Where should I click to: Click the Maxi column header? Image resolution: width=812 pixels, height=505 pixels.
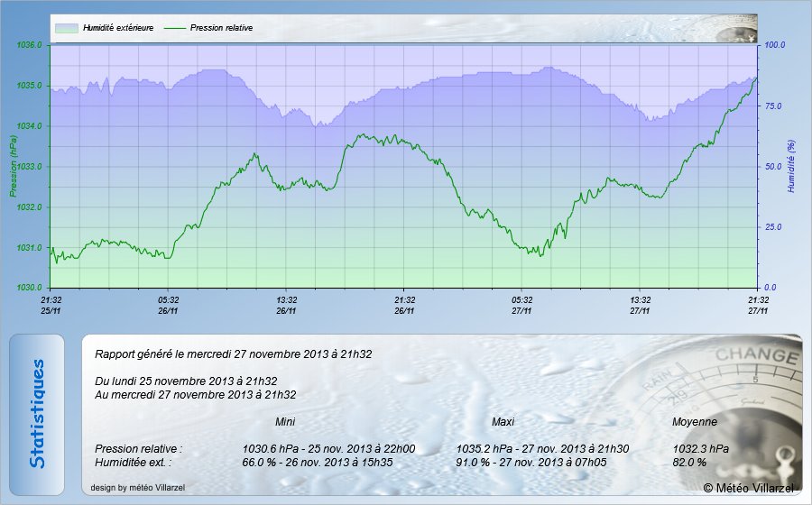pyautogui.click(x=503, y=422)
